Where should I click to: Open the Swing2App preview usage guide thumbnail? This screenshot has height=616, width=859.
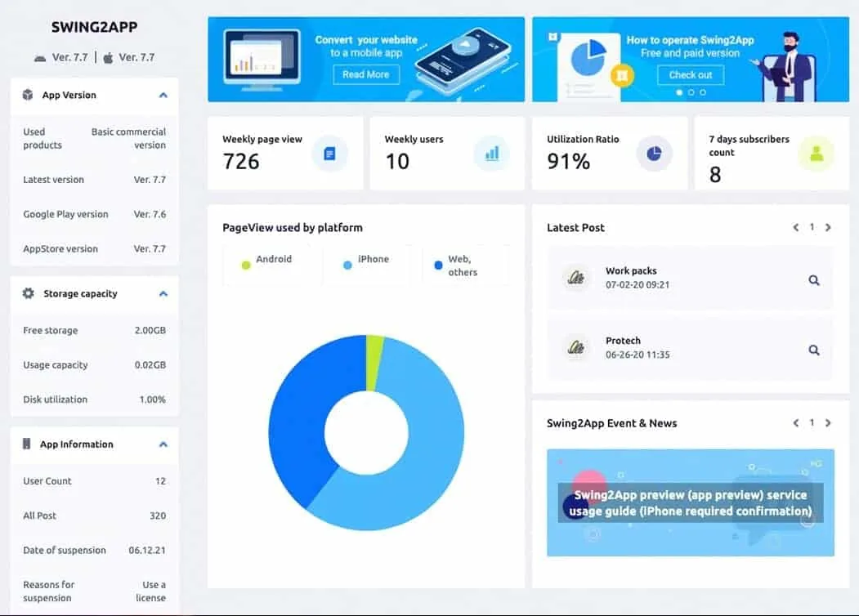[690, 502]
